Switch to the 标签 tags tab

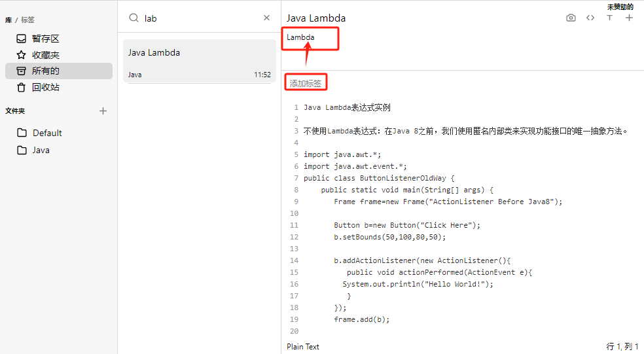coord(27,20)
